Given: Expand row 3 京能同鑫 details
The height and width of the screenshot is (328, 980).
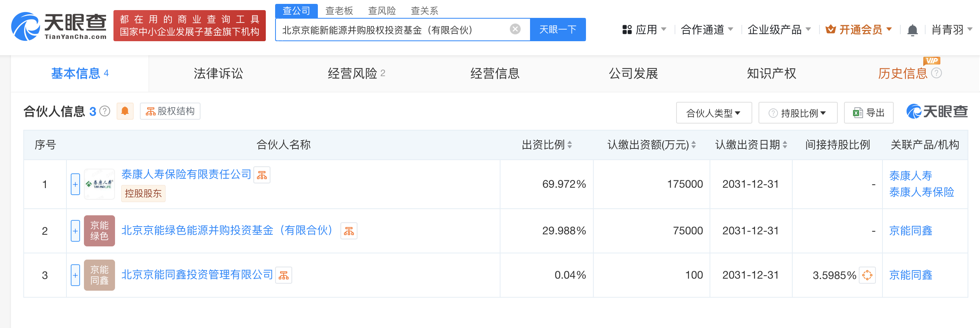Looking at the screenshot, I should [x=75, y=275].
